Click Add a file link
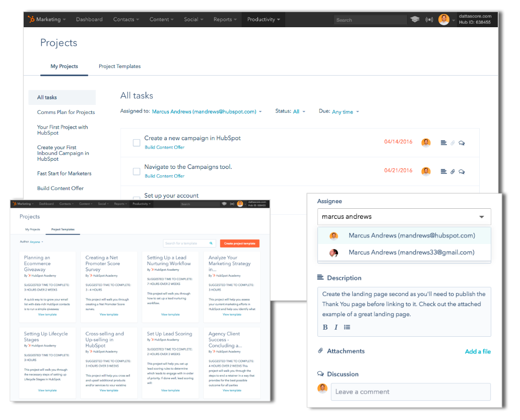Viewport: 520px width, 420px height. [478, 351]
